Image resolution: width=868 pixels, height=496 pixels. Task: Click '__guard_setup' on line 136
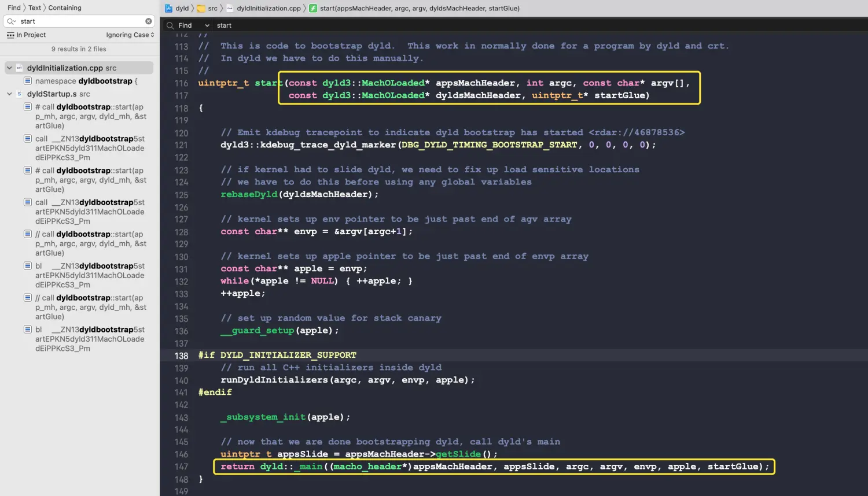258,331
